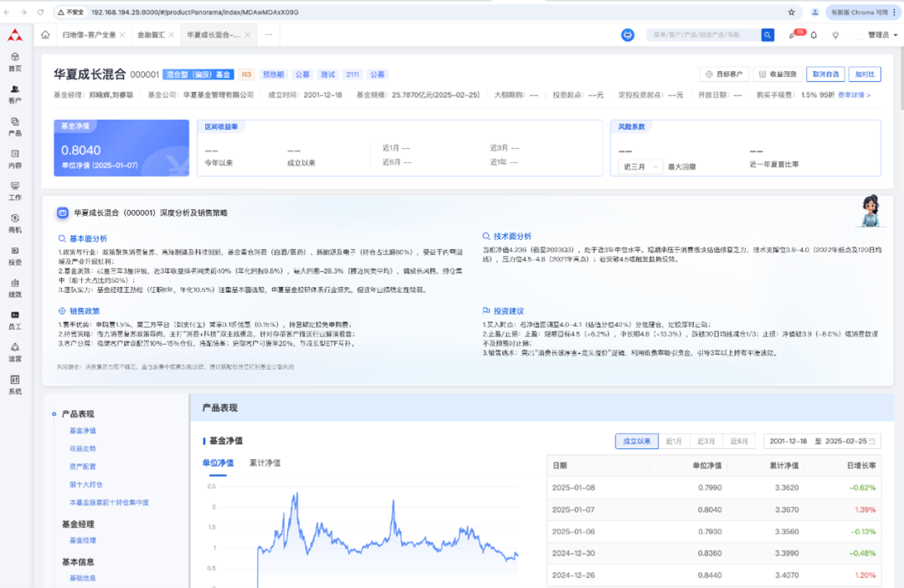The width and height of the screenshot is (904, 588).
Task: Open the 2001-12-18 至 2025-02-25 date picker
Action: click(822, 441)
